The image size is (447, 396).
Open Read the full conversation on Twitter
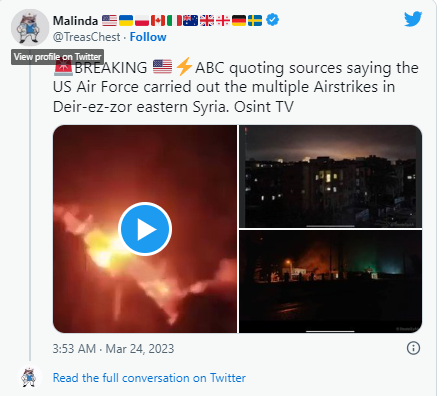[149, 378]
